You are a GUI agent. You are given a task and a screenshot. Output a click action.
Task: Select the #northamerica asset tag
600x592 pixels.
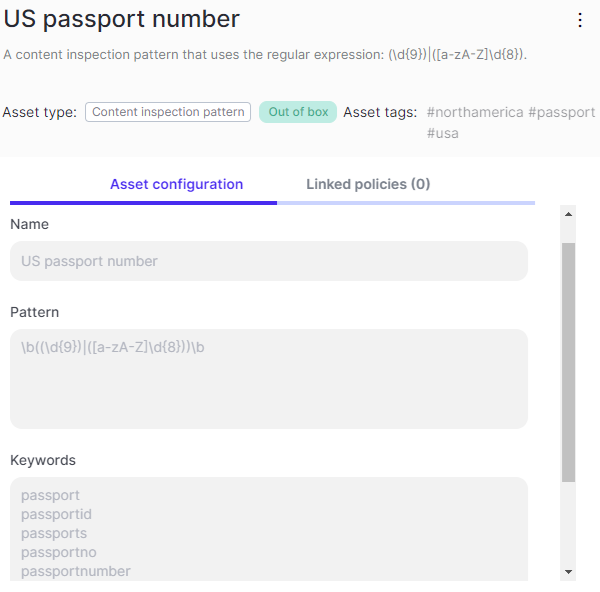(x=475, y=112)
